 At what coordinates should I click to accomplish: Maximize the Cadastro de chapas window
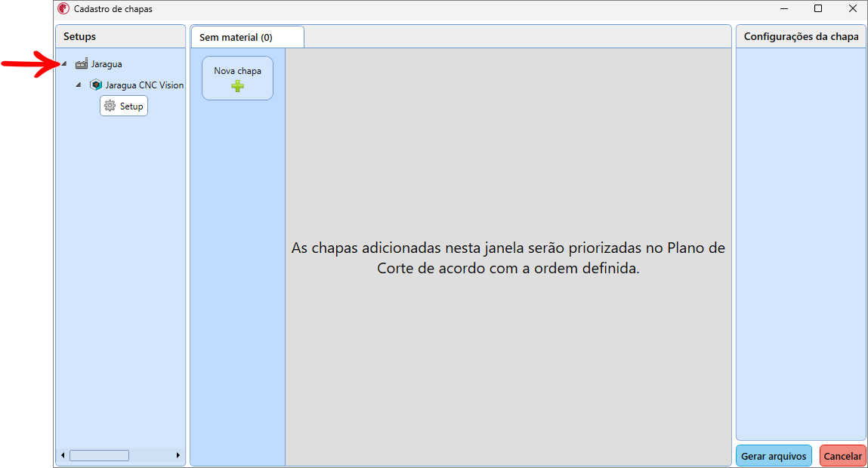(818, 9)
